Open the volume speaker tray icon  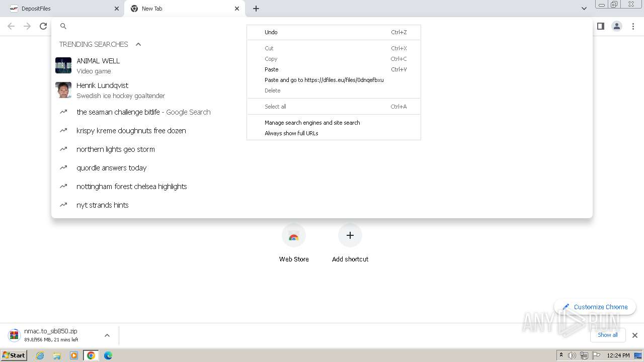click(572, 355)
